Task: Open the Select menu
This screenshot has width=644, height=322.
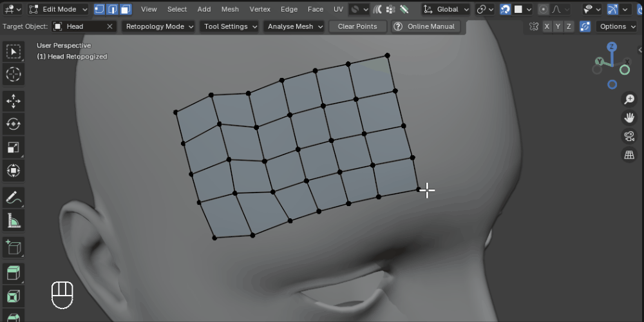Action: coord(177,9)
